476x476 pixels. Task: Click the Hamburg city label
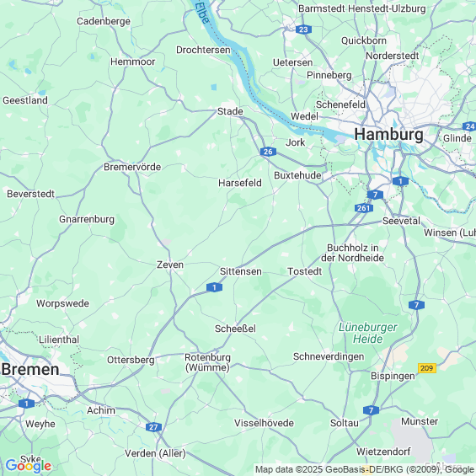[x=388, y=134]
